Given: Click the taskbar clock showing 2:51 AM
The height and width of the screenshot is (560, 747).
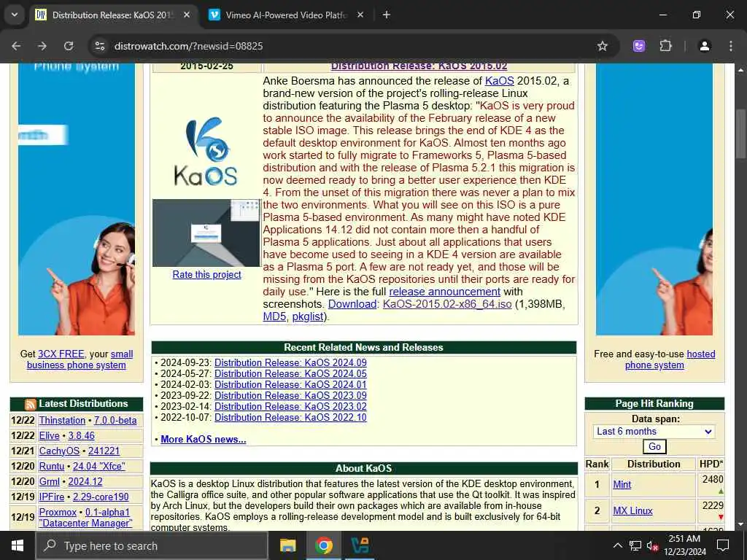Looking at the screenshot, I should 684,545.
